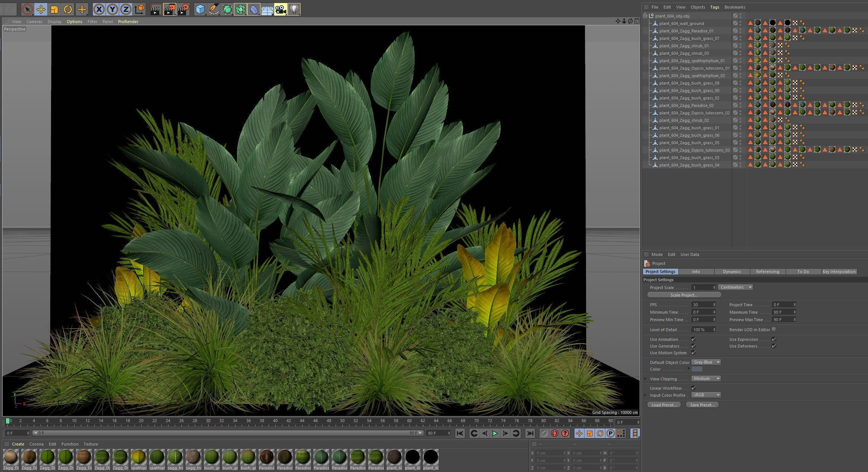
Task: Add a Camera object
Action: tap(281, 9)
